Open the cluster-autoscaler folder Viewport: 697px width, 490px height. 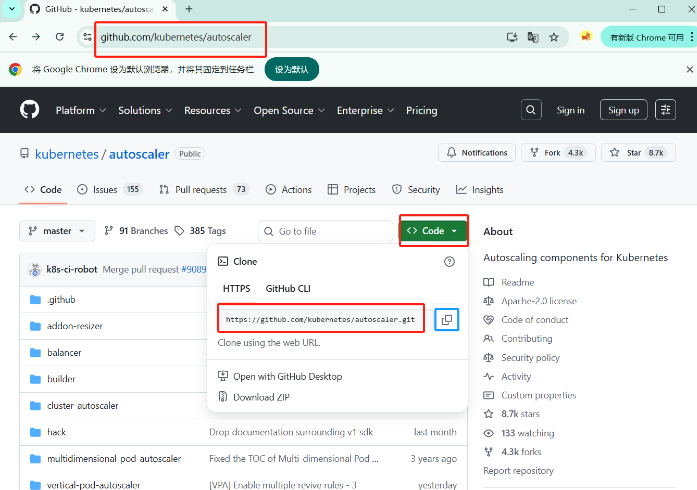(83, 406)
